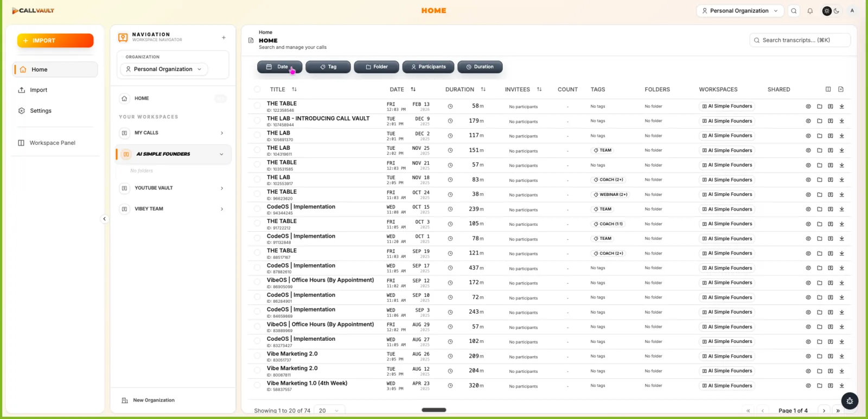Open Personal Organization dropdown in top bar

point(740,11)
